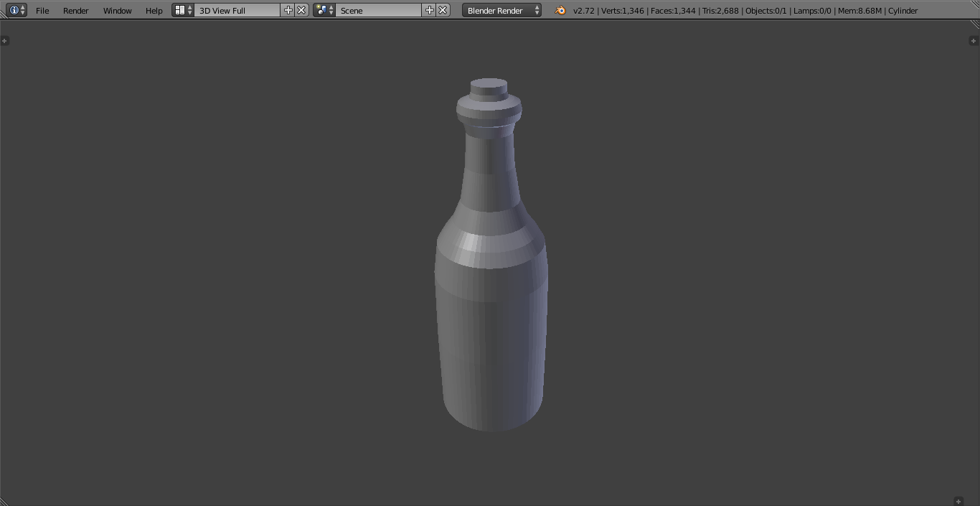Click the Blender logo icon
This screenshot has width=980, height=506.
click(560, 10)
